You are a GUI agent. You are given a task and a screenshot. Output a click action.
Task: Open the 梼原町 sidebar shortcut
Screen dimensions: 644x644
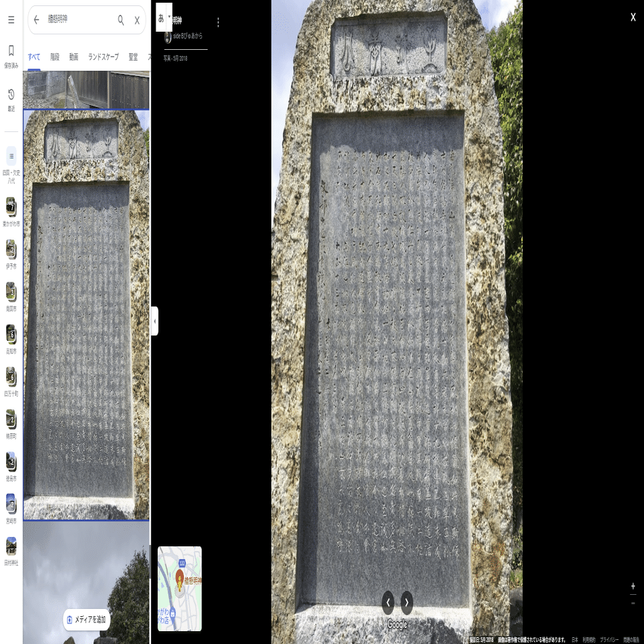[x=11, y=424]
